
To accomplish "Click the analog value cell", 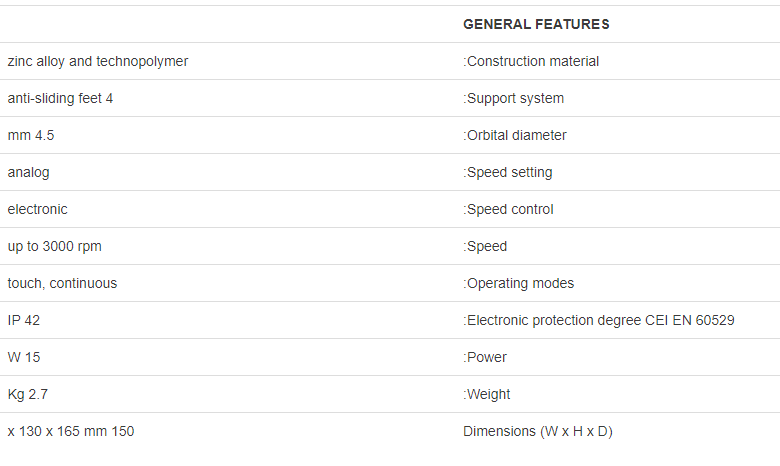I will pyautogui.click(x=28, y=173).
